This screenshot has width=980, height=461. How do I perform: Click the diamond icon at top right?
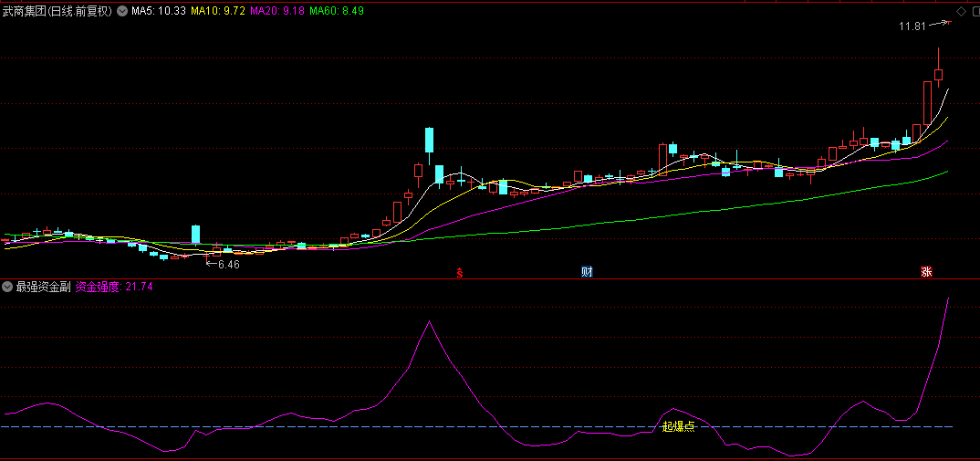960,11
